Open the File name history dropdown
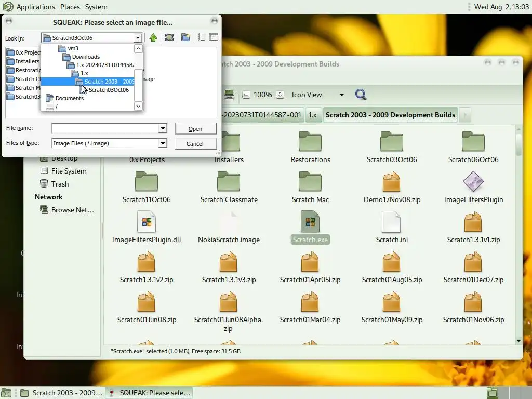The height and width of the screenshot is (399, 532). tap(163, 128)
